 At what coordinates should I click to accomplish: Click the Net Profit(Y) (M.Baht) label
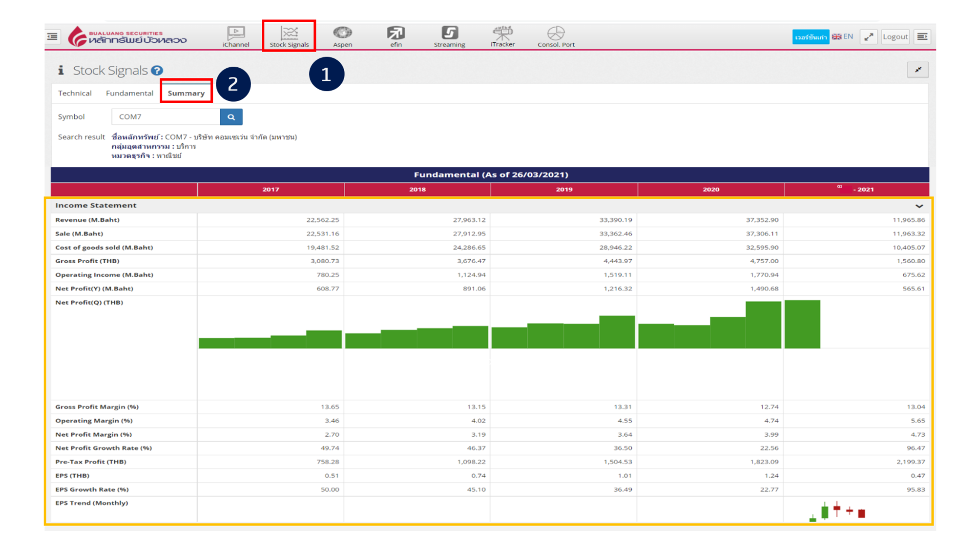point(94,288)
